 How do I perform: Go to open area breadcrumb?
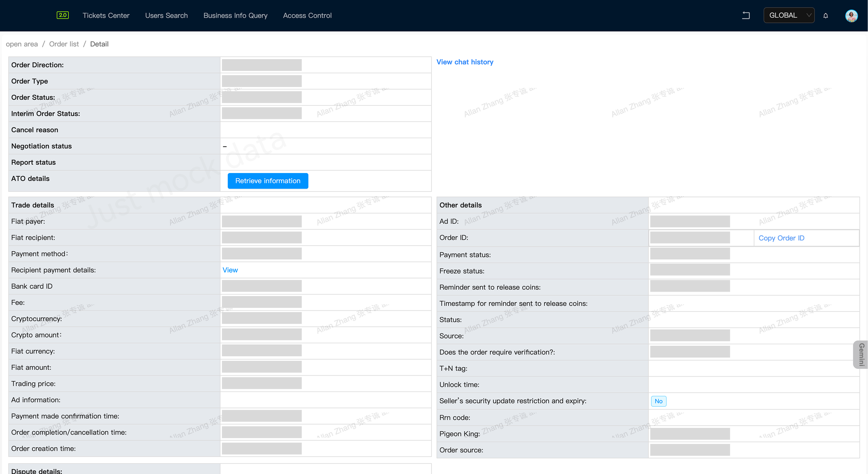(22, 44)
